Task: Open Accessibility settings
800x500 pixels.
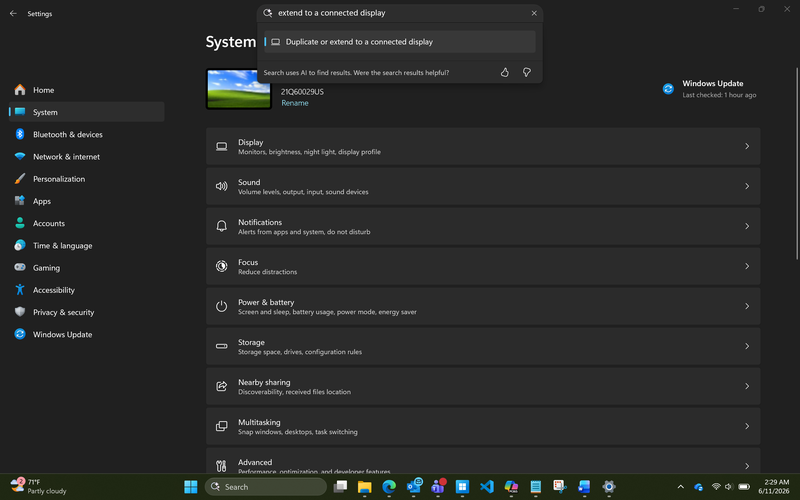Action: click(x=87, y=290)
